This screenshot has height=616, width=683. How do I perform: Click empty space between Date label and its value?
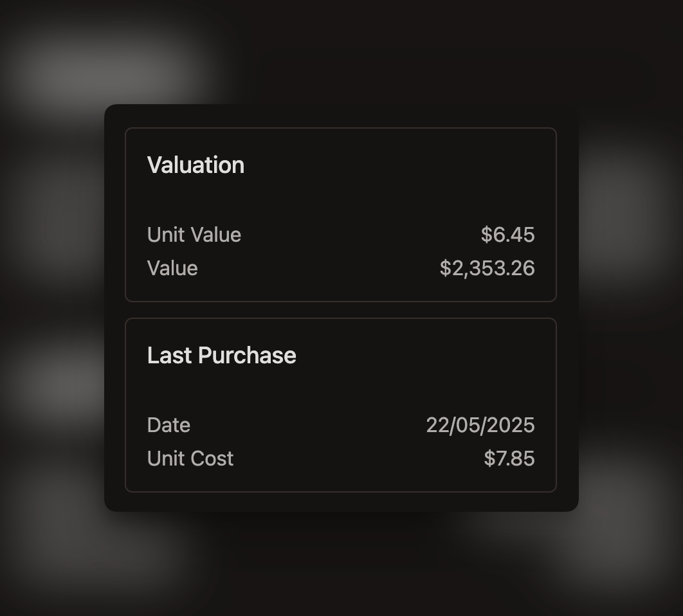point(309,425)
